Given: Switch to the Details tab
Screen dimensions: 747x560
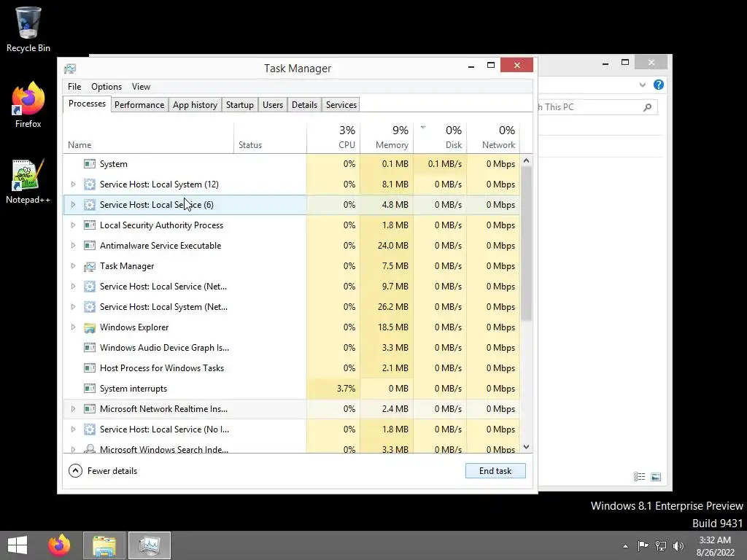Looking at the screenshot, I should 304,105.
